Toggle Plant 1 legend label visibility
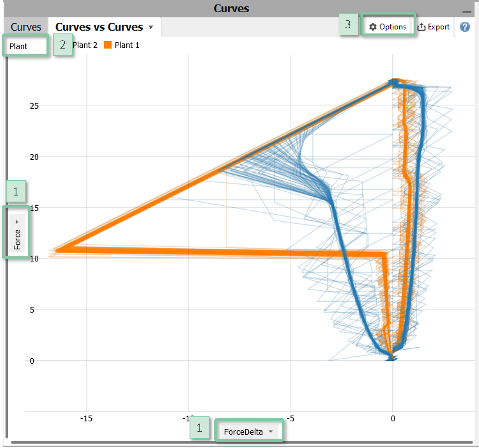The width and height of the screenshot is (479, 448). (127, 45)
